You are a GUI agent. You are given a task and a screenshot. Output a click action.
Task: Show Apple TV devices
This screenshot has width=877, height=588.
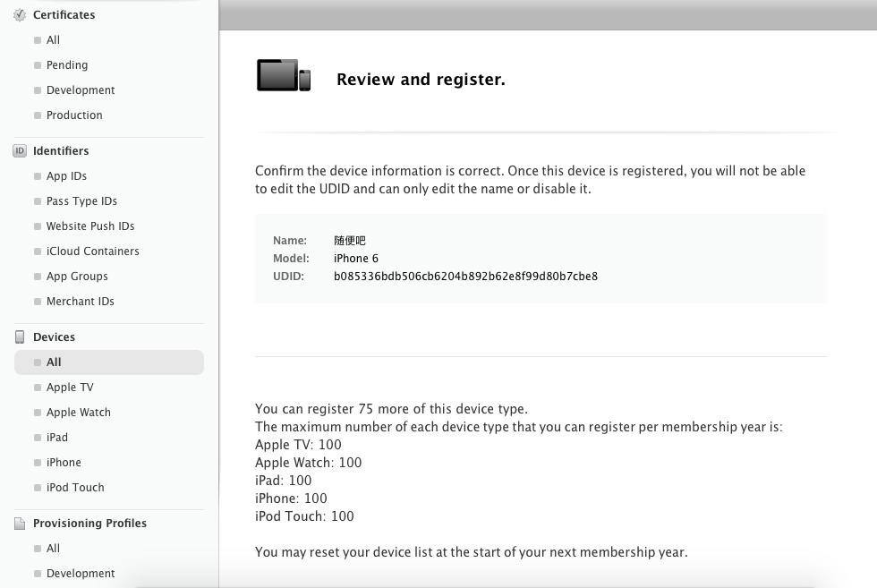[70, 388]
